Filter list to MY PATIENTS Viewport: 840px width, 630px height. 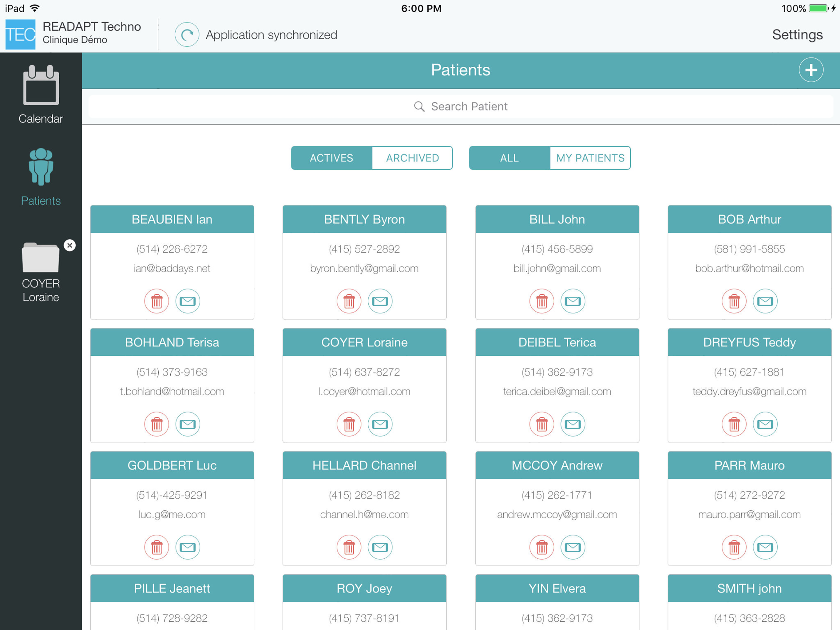pyautogui.click(x=590, y=158)
